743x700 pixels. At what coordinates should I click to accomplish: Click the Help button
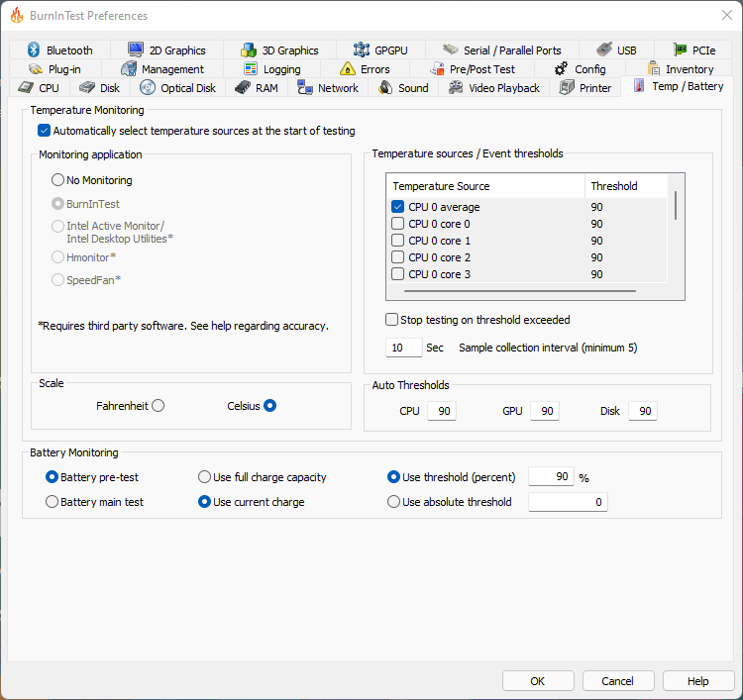698,681
